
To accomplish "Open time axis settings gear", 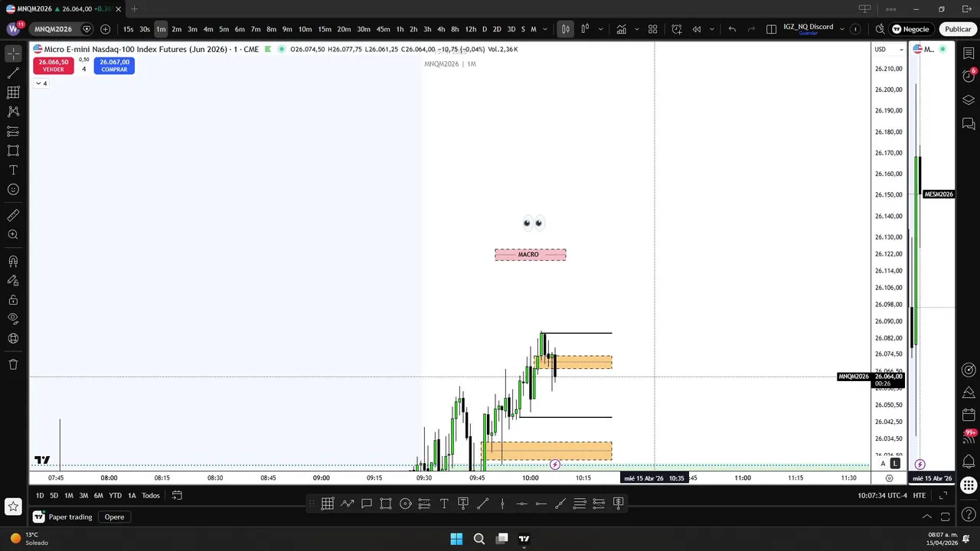I will coord(889,478).
